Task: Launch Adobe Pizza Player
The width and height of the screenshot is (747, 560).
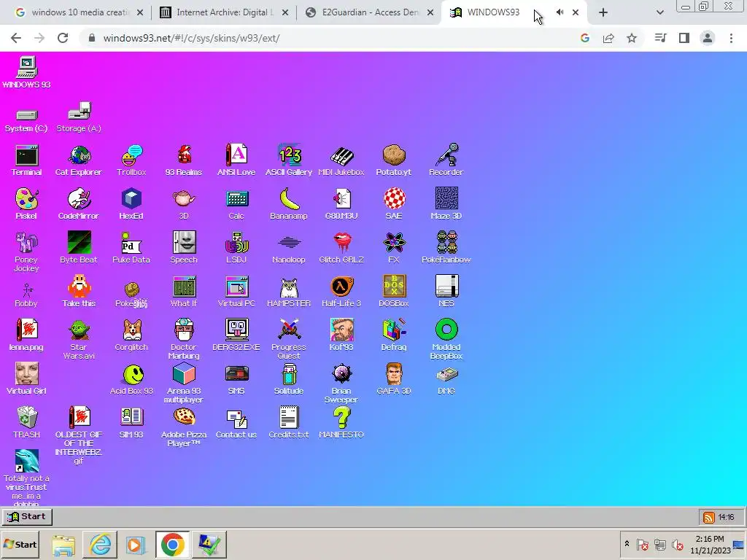Action: [x=184, y=427]
